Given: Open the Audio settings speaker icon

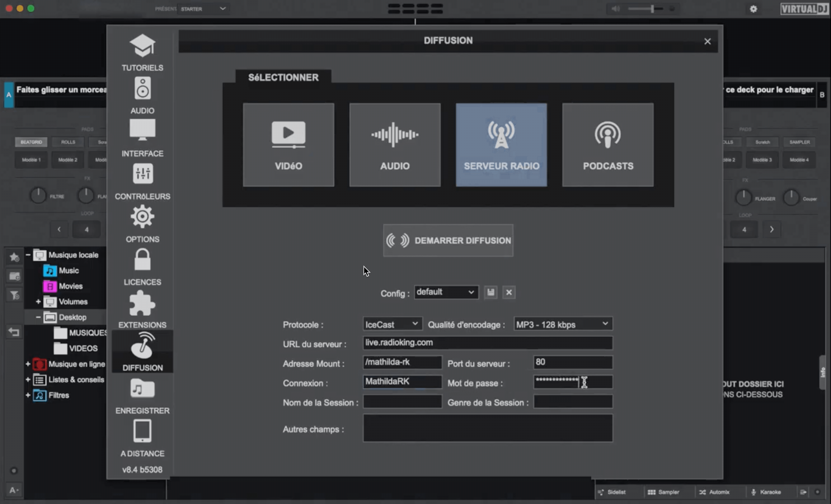Looking at the screenshot, I should (142, 88).
